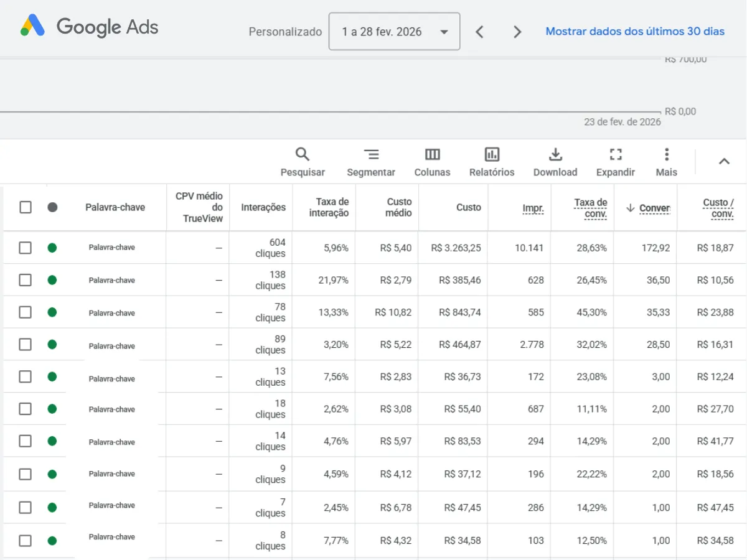Open the Colunas columns tool
The height and width of the screenshot is (560, 747).
[x=432, y=162]
